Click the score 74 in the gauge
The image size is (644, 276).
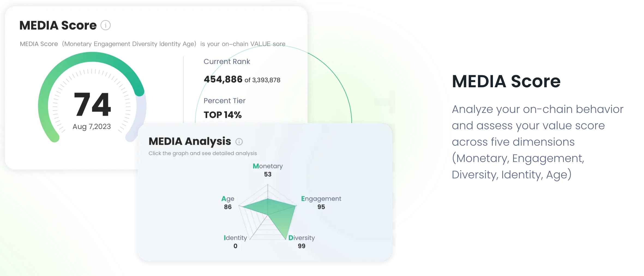tap(92, 104)
